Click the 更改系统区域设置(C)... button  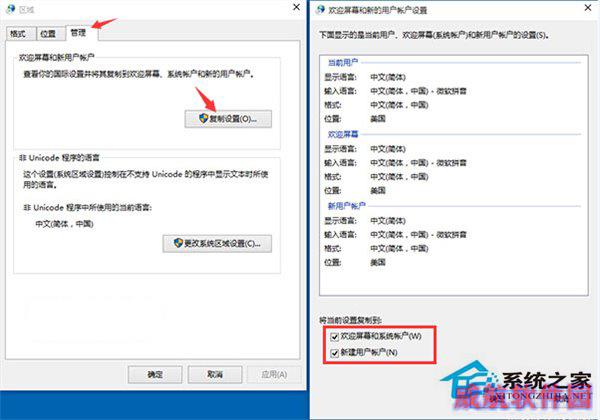pos(217,243)
